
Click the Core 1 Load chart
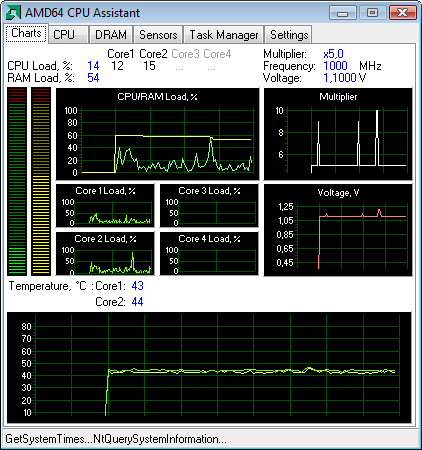pyautogui.click(x=105, y=206)
